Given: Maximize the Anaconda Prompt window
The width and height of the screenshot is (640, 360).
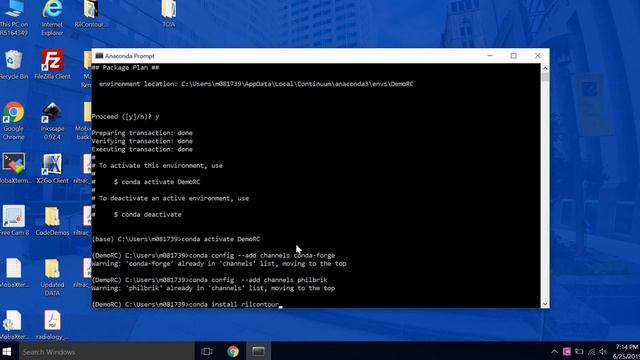Looking at the screenshot, I should [x=513, y=56].
